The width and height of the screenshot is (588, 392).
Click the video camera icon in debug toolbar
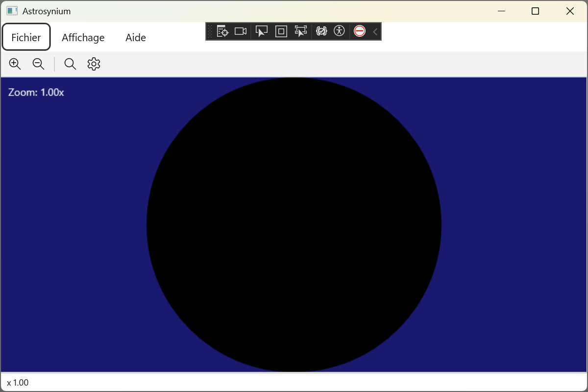coord(240,31)
